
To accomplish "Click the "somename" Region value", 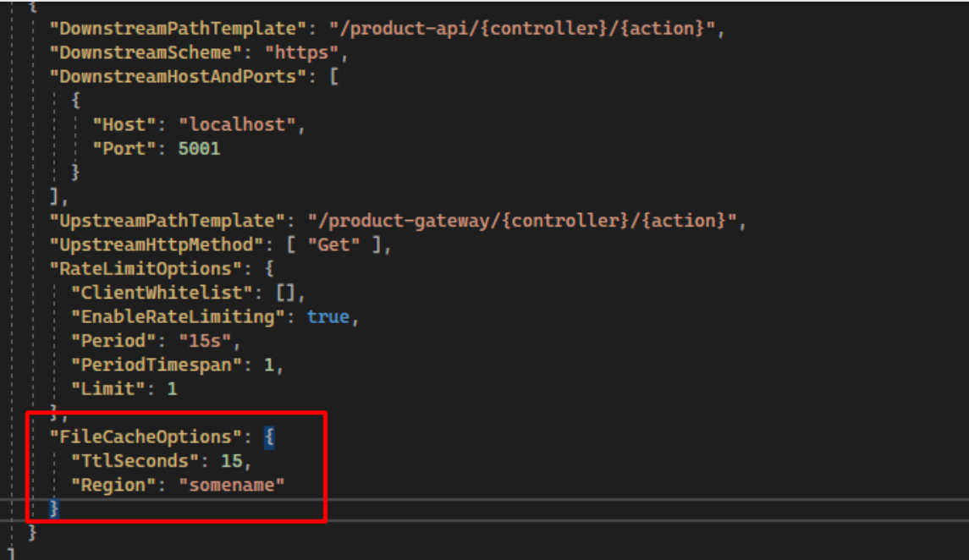I will (232, 486).
